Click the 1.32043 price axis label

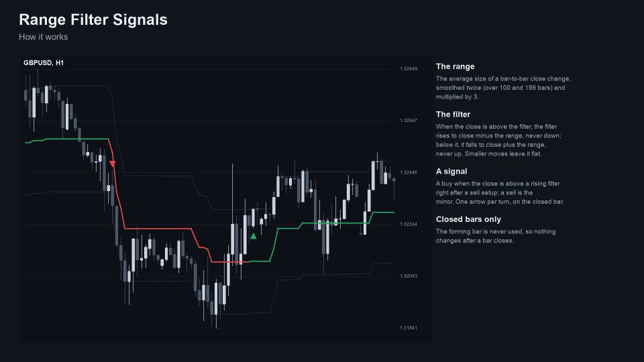(x=409, y=276)
